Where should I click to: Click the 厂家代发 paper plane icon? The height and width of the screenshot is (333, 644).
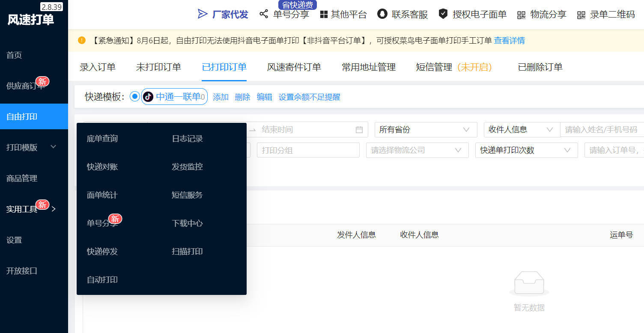(202, 14)
